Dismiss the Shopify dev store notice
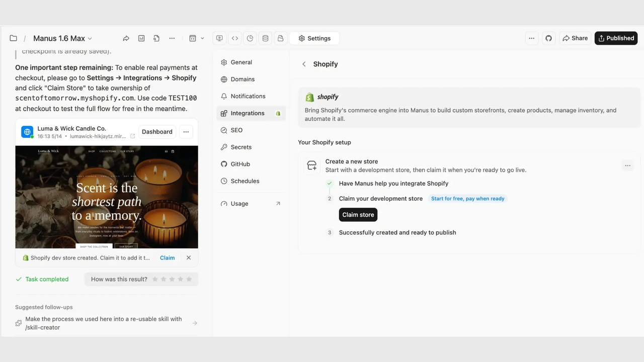The image size is (644, 362). pyautogui.click(x=189, y=258)
